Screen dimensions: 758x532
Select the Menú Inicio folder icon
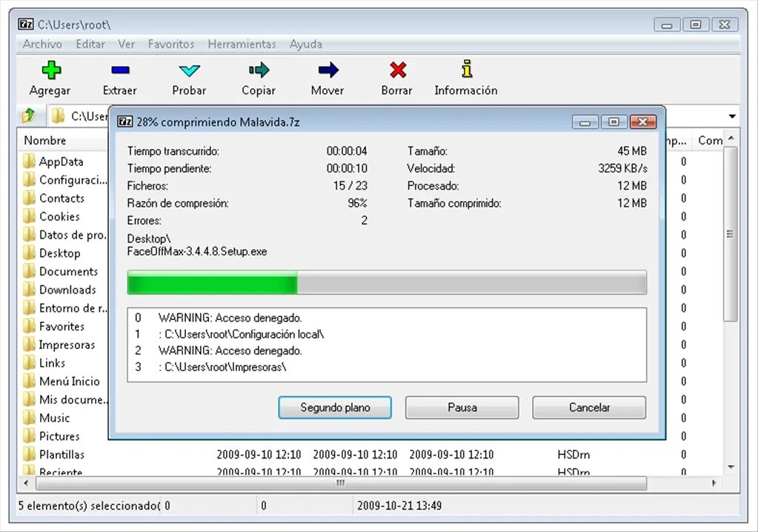pyautogui.click(x=30, y=381)
